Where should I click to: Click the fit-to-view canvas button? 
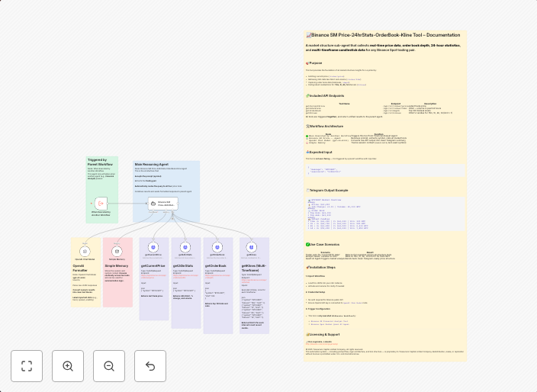27,366
